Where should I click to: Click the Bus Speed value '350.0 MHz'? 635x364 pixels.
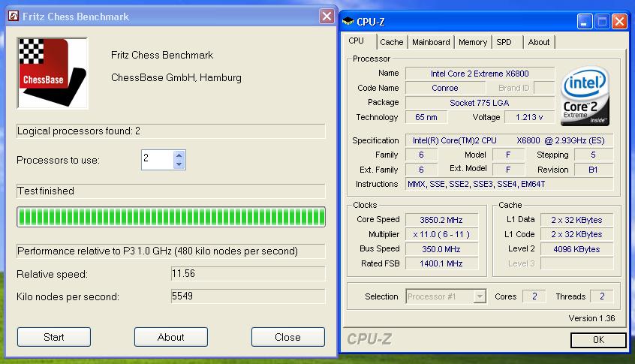pyautogui.click(x=441, y=249)
